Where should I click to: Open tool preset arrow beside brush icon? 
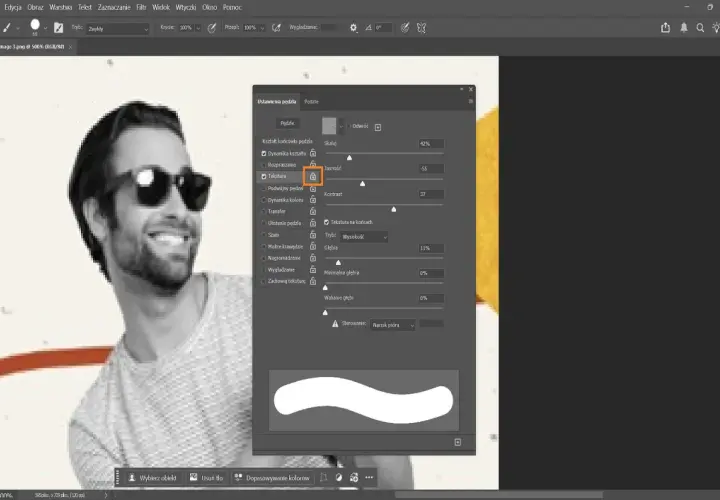pyautogui.click(x=18, y=28)
